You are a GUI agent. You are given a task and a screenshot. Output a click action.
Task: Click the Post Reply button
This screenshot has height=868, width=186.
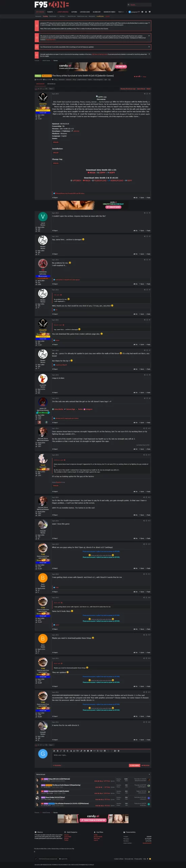tap(135, 765)
